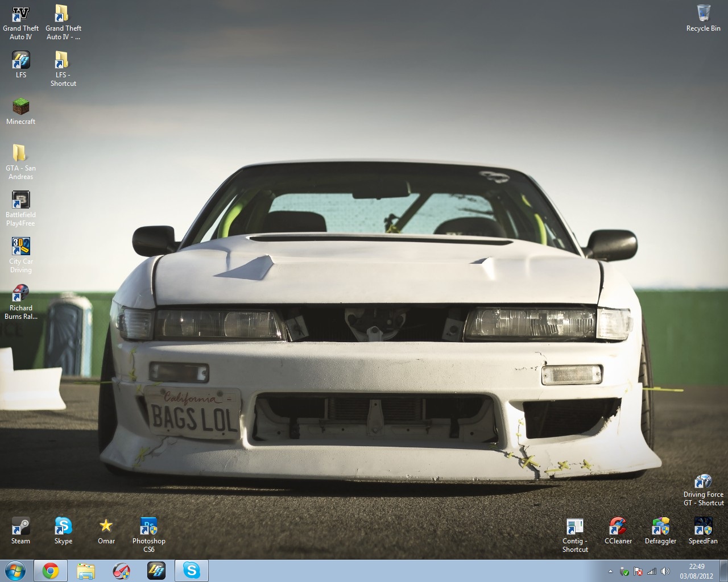The width and height of the screenshot is (728, 582).
Task: Select the Recycle Bin icon
Action: tap(704, 18)
